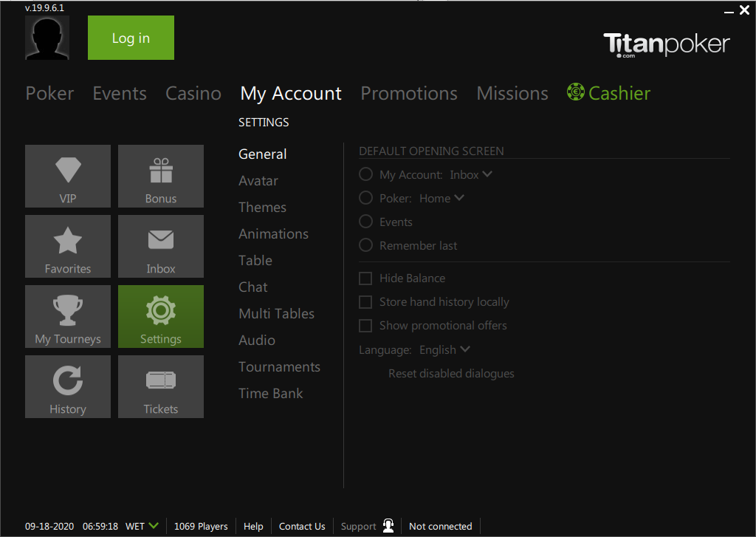The height and width of the screenshot is (537, 756).
Task: Click the Titanpoker logo
Action: (667, 45)
